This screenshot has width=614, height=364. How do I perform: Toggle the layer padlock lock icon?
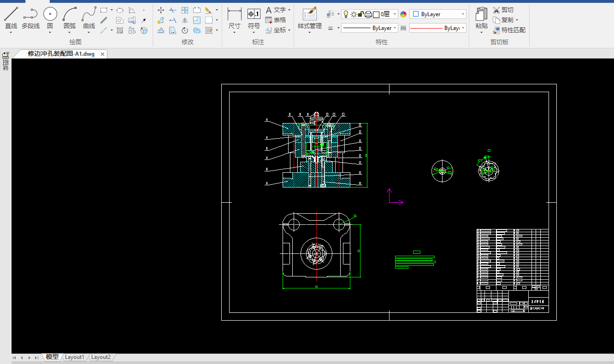pyautogui.click(x=360, y=14)
